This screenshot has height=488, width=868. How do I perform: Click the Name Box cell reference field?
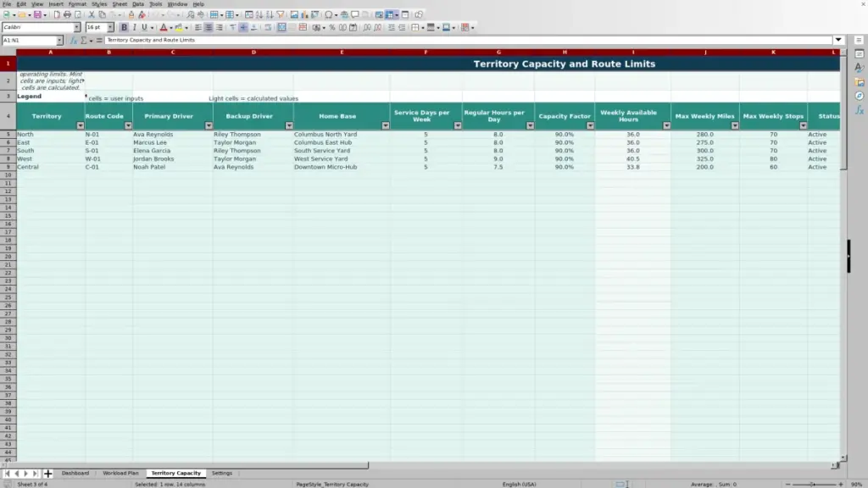pyautogui.click(x=29, y=41)
